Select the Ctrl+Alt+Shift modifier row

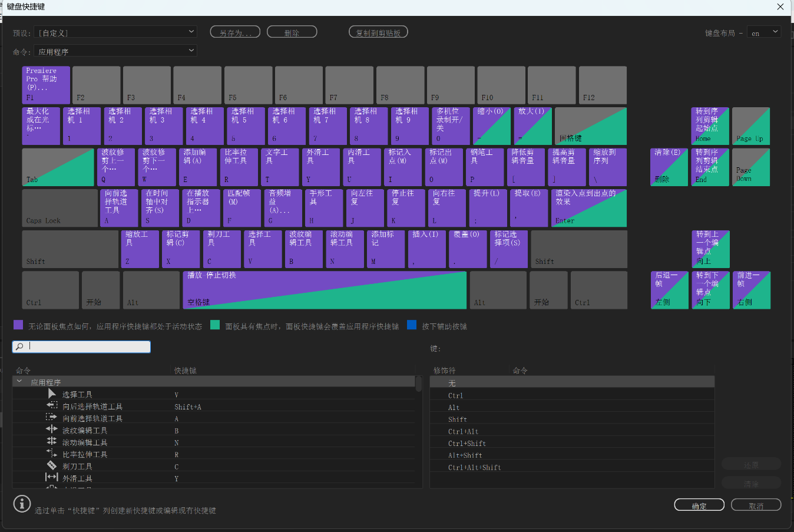click(572, 467)
